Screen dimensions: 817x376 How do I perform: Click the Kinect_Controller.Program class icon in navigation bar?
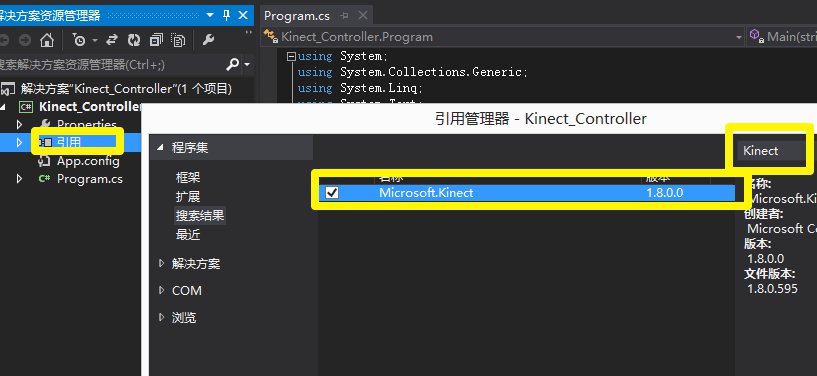click(270, 36)
